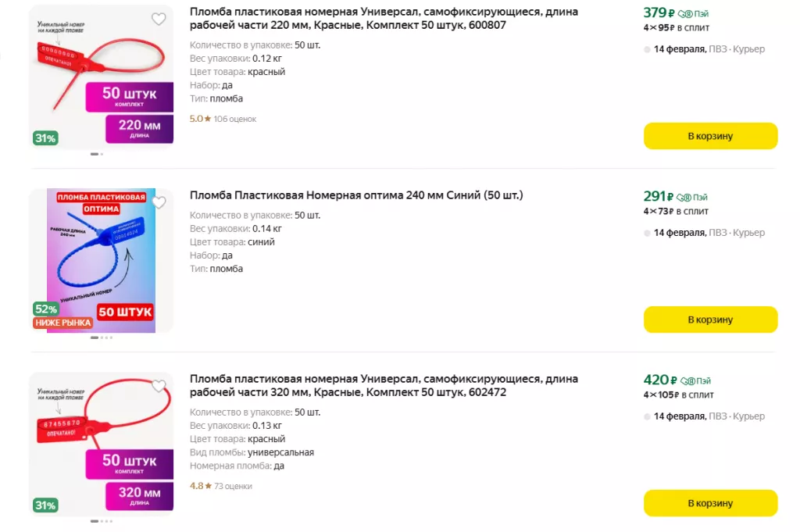This screenshot has height=532, width=800.
Task: Click the НИЖЕ РЫНКА badge
Action: point(62,323)
